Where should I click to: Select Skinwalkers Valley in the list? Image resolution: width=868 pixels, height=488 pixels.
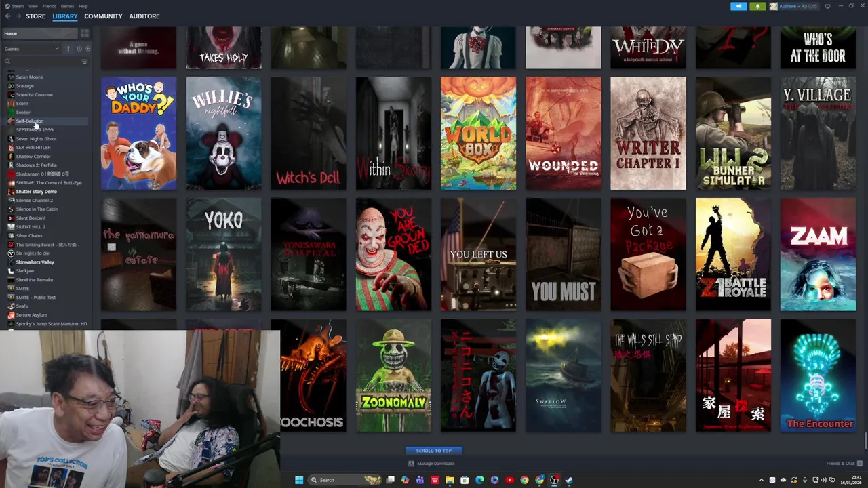pyautogui.click(x=35, y=262)
